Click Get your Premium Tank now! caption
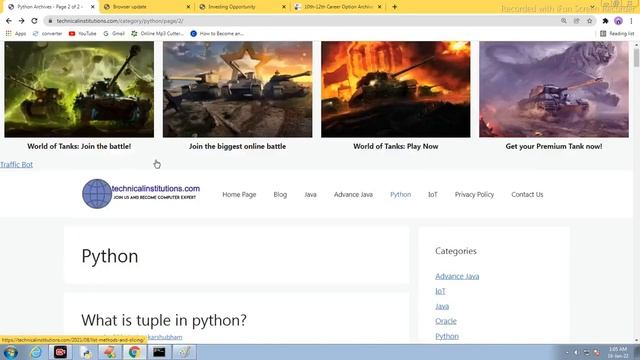The image size is (640, 360). [x=554, y=146]
